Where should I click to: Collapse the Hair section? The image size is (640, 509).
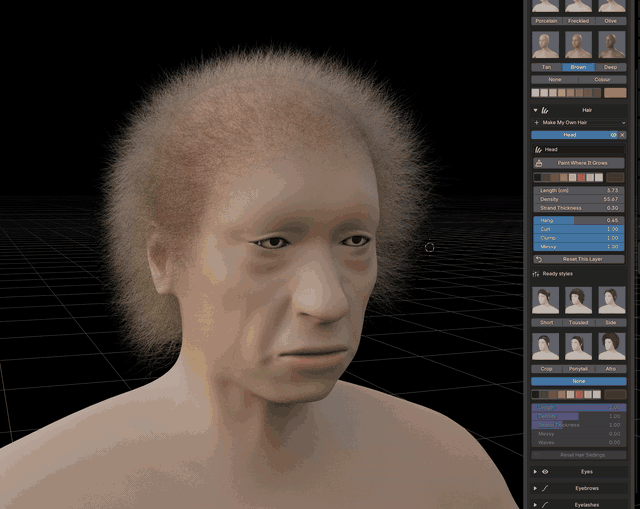pos(536,110)
